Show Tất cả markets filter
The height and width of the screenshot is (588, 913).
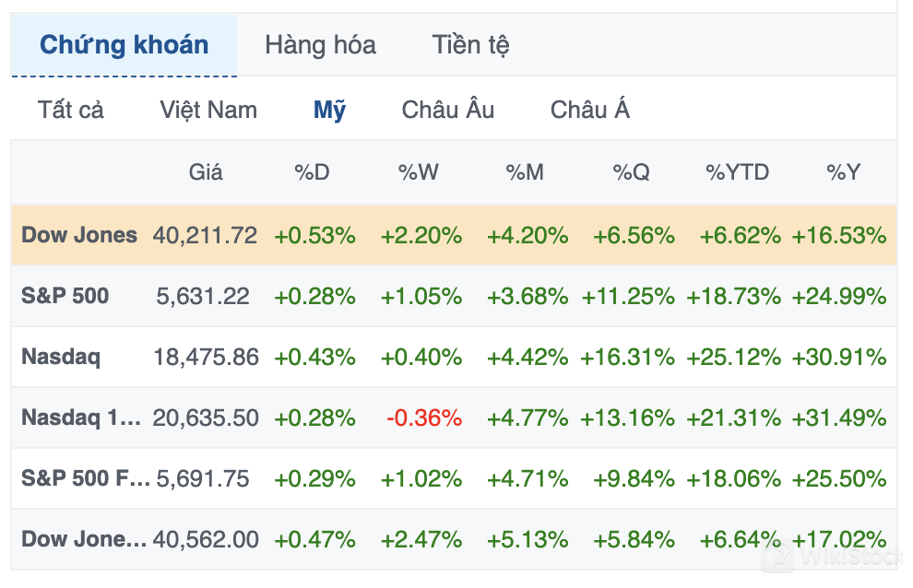tap(71, 111)
